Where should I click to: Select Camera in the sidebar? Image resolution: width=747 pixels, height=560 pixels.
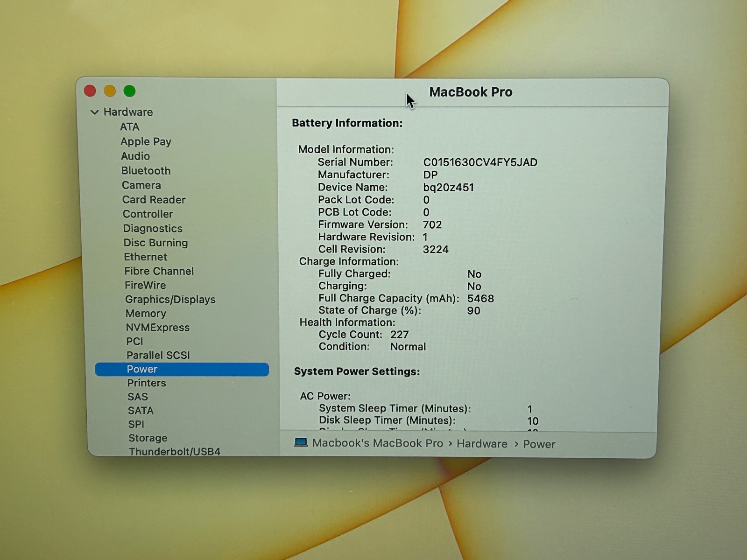[141, 185]
